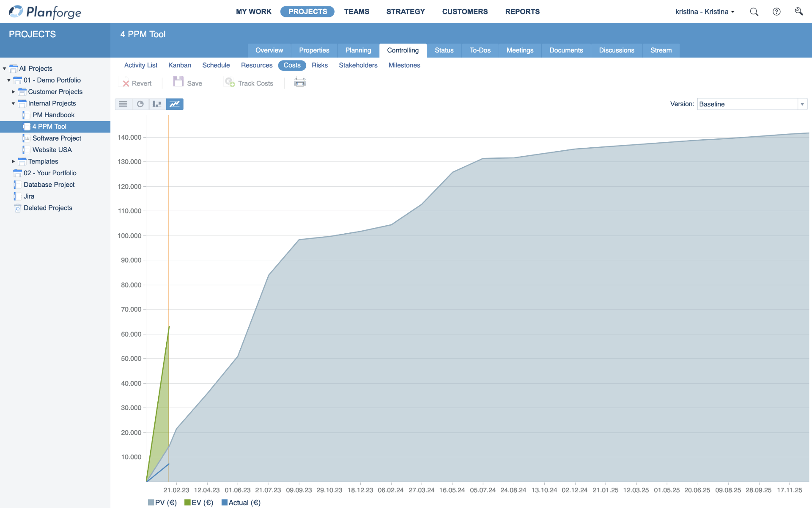
Task: Collapse the 01 - Demo Portfolio node
Action: click(9, 80)
